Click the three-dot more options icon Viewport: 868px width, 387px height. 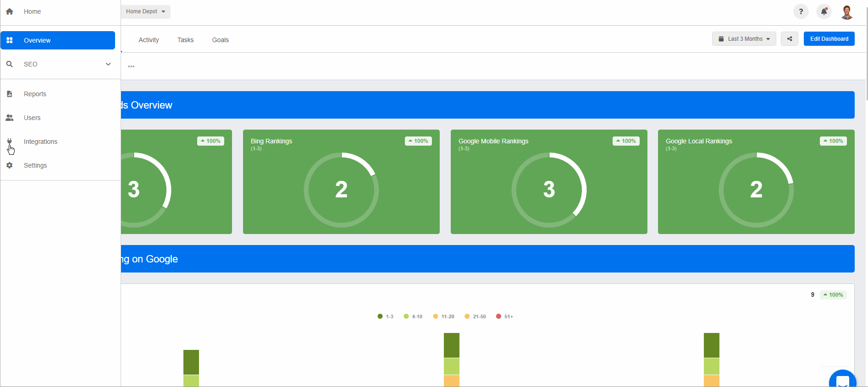(131, 66)
